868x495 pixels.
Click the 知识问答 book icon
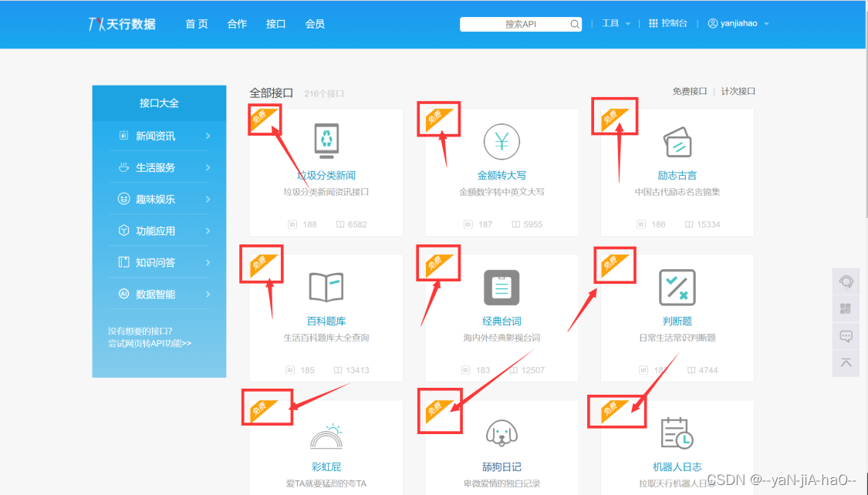[123, 262]
